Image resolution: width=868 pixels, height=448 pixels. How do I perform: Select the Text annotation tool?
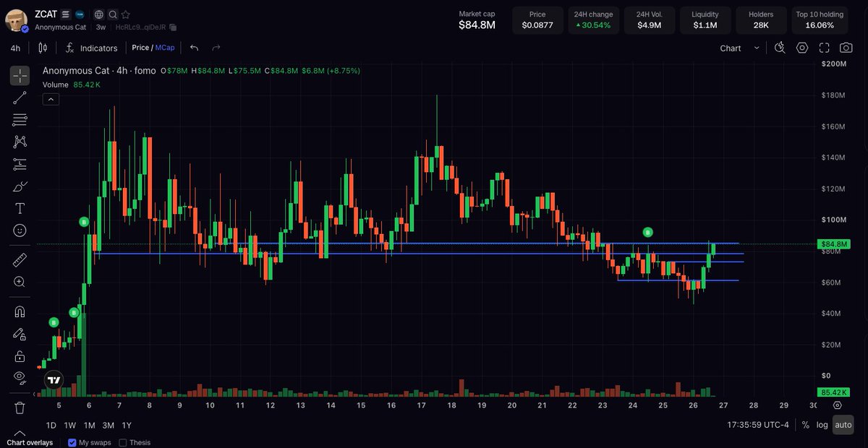point(20,209)
